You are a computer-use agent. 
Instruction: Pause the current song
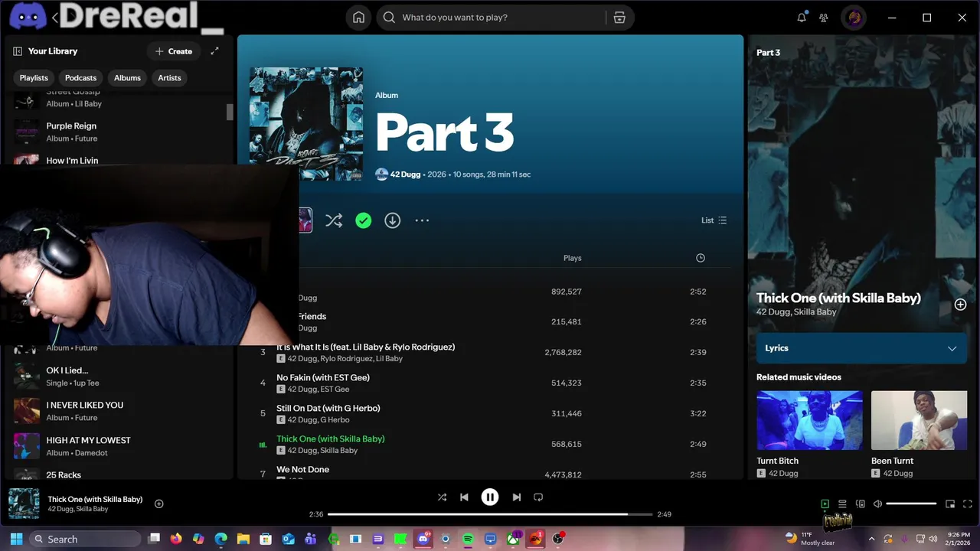coord(490,497)
